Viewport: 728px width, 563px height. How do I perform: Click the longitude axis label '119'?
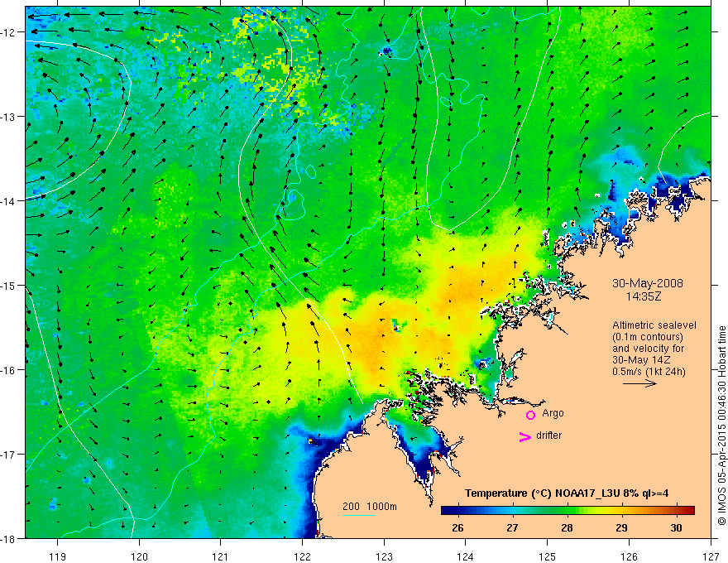click(58, 556)
